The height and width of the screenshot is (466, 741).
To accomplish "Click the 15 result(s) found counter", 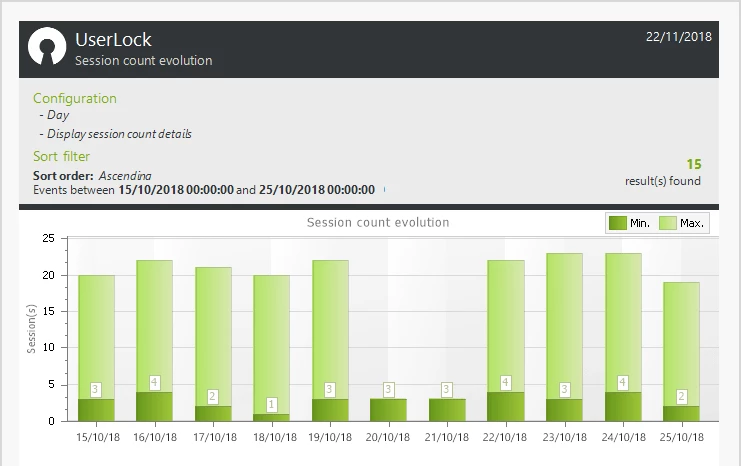I will (693, 164).
